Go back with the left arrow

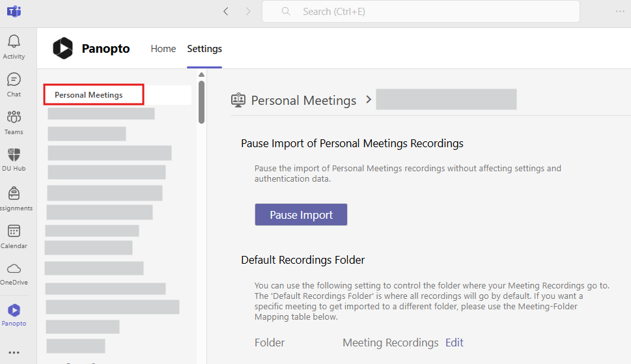226,11
